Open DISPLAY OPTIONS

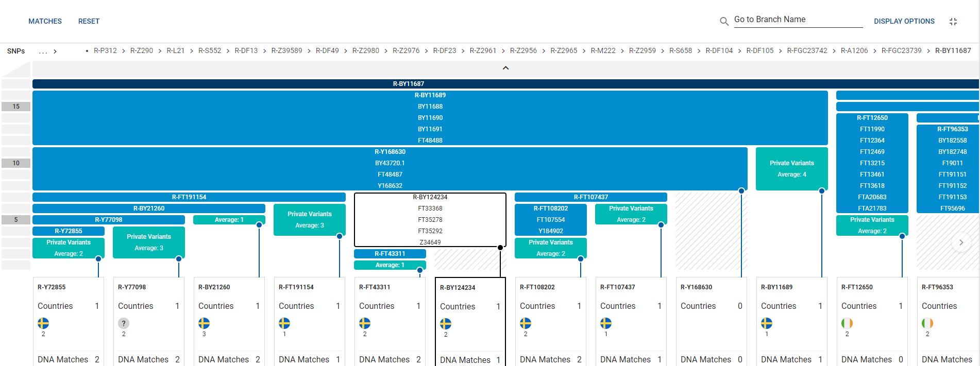904,21
